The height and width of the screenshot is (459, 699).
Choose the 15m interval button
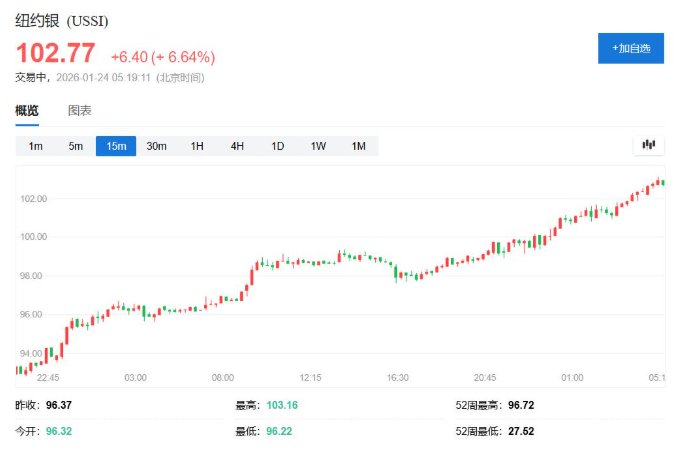pyautogui.click(x=116, y=146)
